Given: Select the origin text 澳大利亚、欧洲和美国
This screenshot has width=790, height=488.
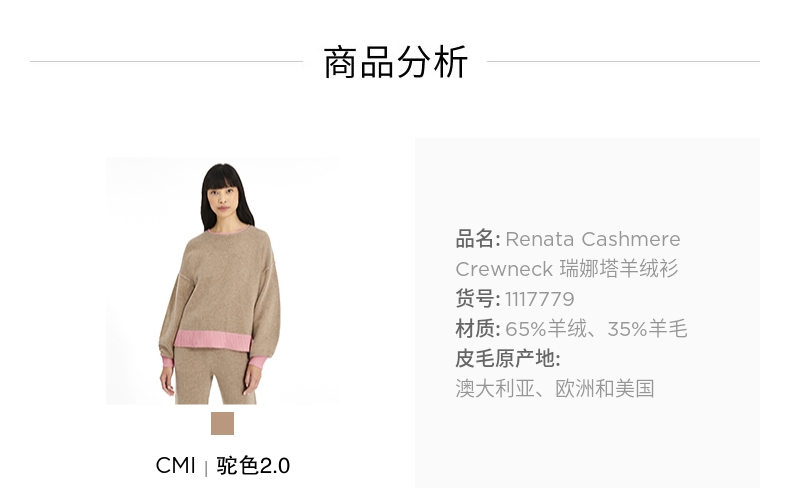Looking at the screenshot, I should [x=555, y=389].
